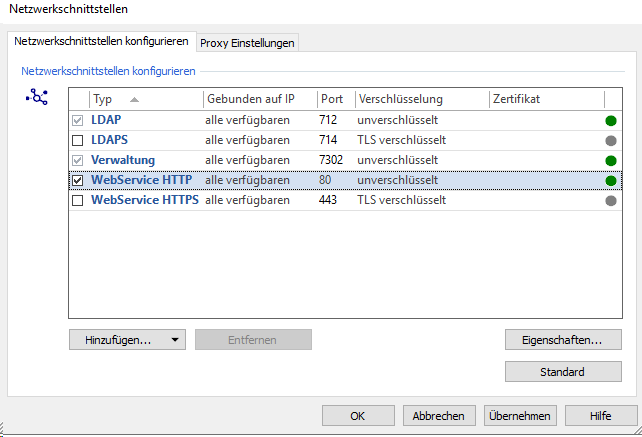This screenshot has height=437, width=642.
Task: Sort list by Port column header
Action: (x=332, y=99)
